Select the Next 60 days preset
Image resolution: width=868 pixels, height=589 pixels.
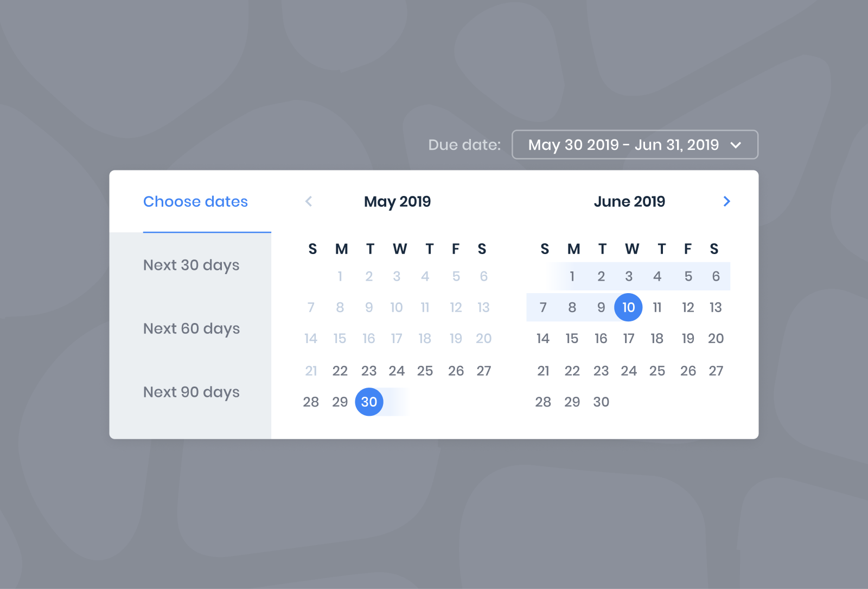pyautogui.click(x=191, y=328)
